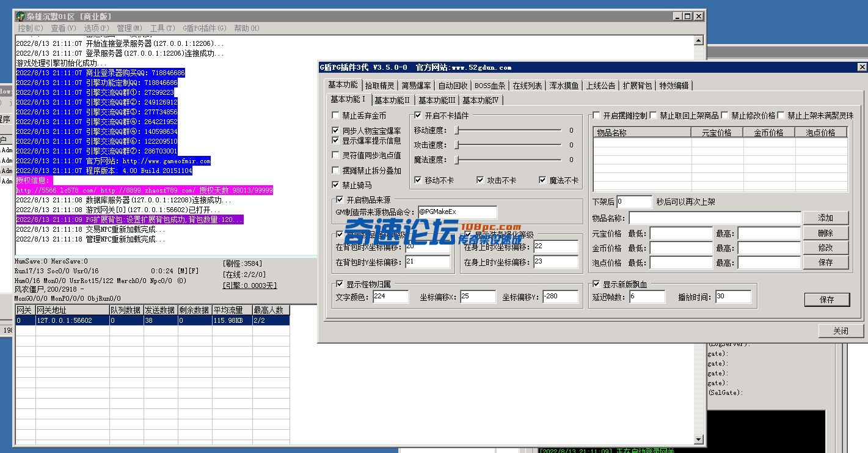Image resolution: width=868 pixels, height=453 pixels.
Task: Click the 物品名称 input field
Action: point(715,218)
